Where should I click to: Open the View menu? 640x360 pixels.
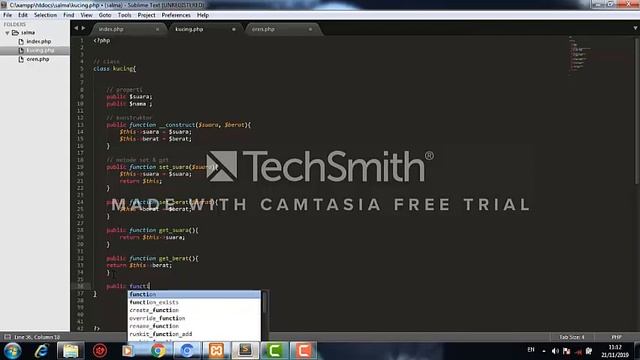pos(87,15)
